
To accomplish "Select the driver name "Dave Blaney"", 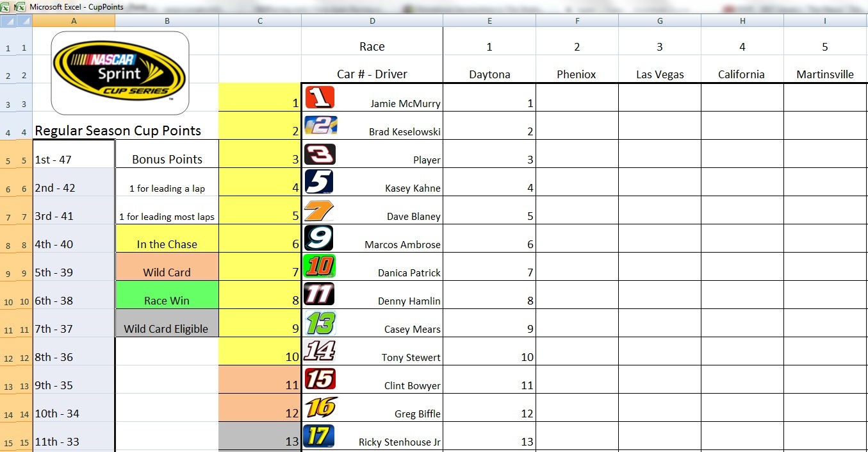I will click(414, 217).
